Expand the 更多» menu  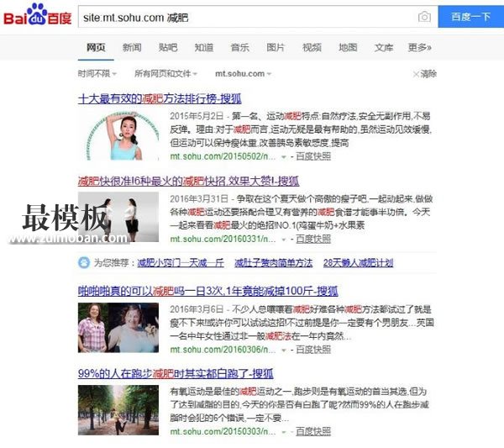point(419,48)
